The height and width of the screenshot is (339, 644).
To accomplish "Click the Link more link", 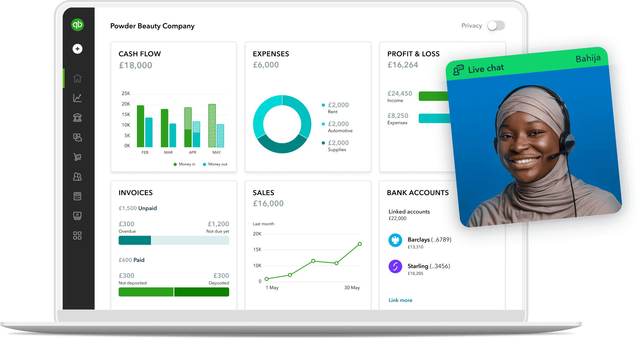I will [401, 300].
